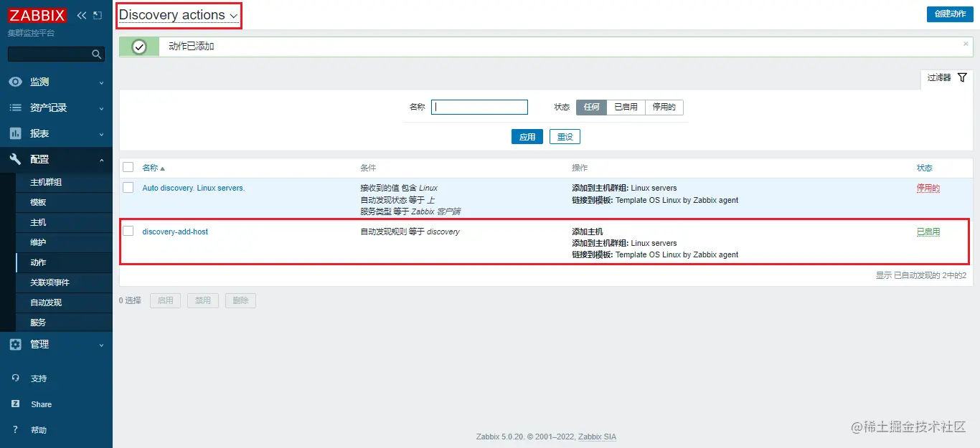This screenshot has width=980, height=448.
Task: Click the green success checkmark icon
Action: pyautogui.click(x=139, y=47)
